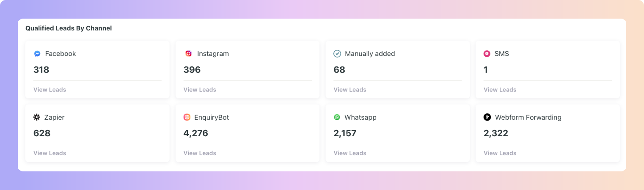Viewport: 644px width, 190px height.
Task: Click the Qualified Leads By Channel heading
Action: point(69,28)
